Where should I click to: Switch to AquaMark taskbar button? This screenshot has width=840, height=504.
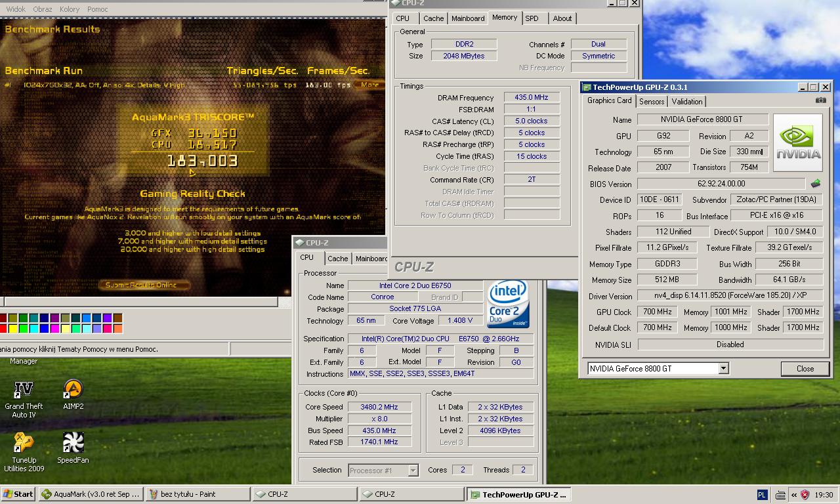pyautogui.click(x=91, y=494)
